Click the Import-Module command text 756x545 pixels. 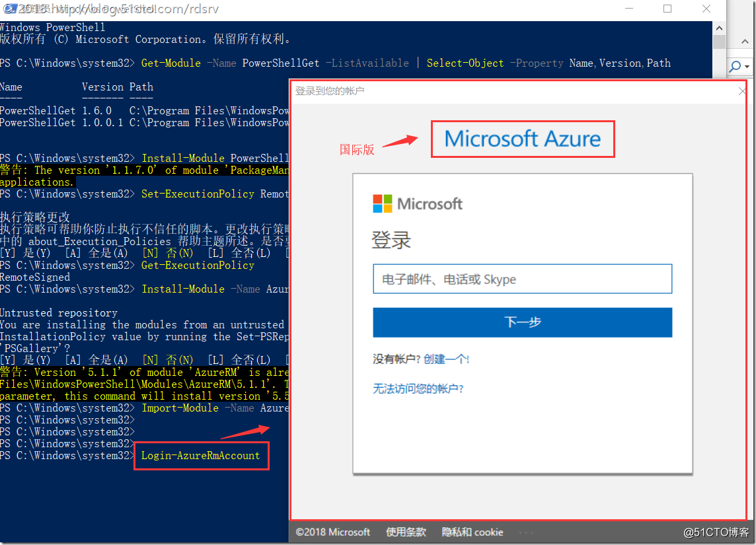180,408
